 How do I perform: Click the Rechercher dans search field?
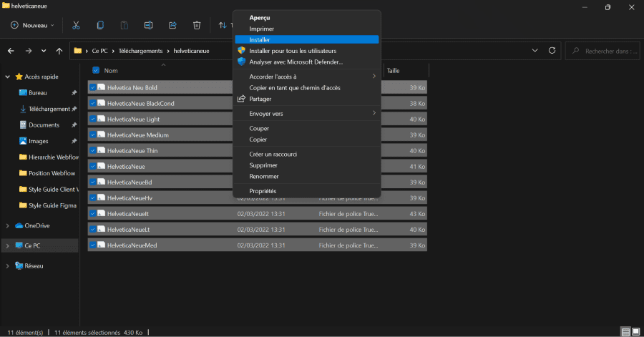pos(602,51)
